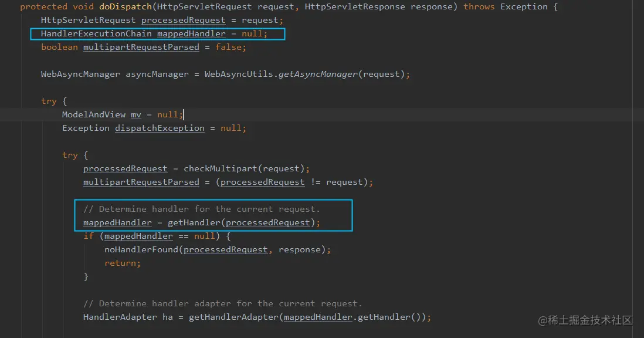Click the 'ha' variable name
644x338 pixels.
pyautogui.click(x=168, y=317)
